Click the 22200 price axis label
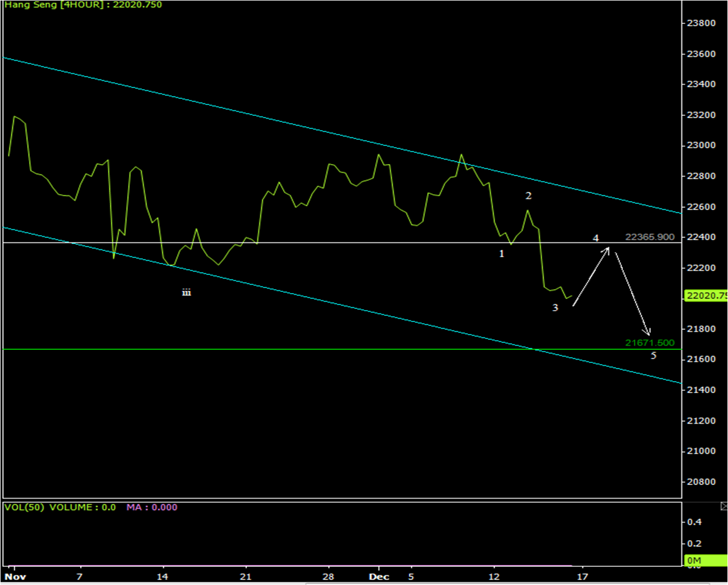This screenshot has width=728, height=585. coord(701,268)
